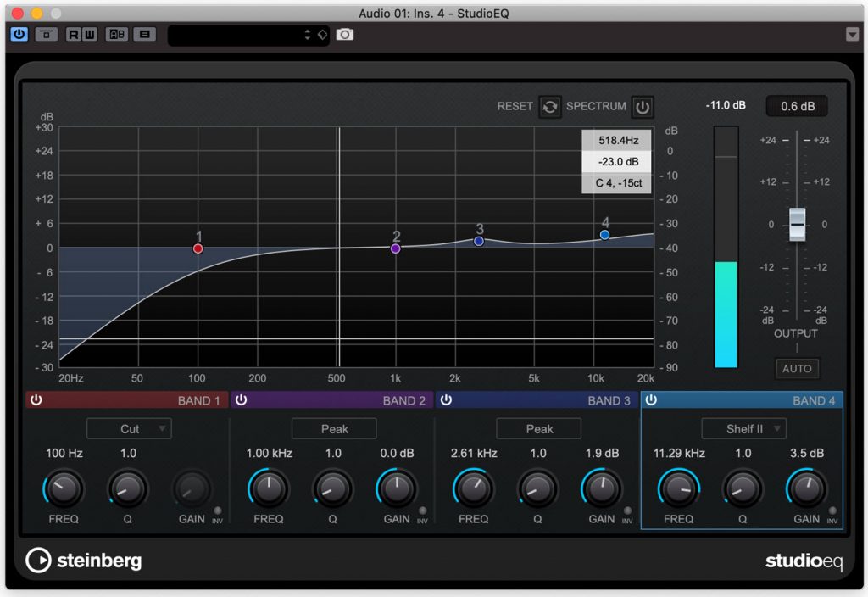Click the bypass icon next to the power button
This screenshot has height=597, width=868.
click(46, 35)
